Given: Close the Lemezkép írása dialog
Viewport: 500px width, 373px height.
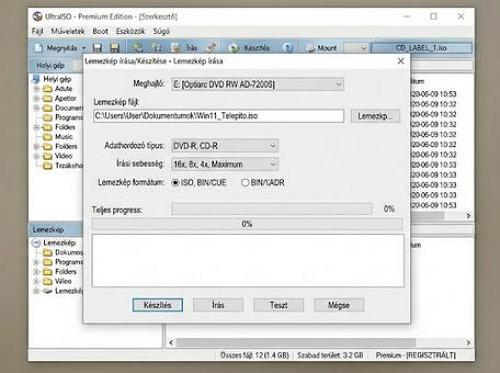Looking at the screenshot, I should pyautogui.click(x=401, y=61).
